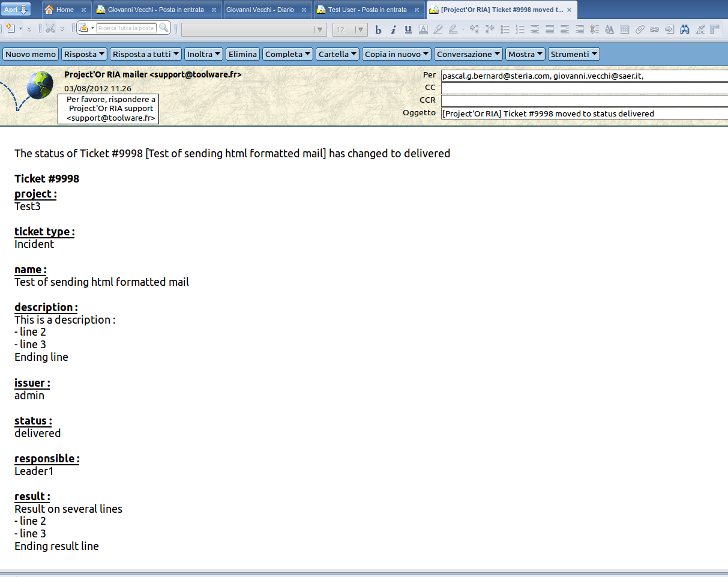Align paragraph to the right

pyautogui.click(x=580, y=29)
